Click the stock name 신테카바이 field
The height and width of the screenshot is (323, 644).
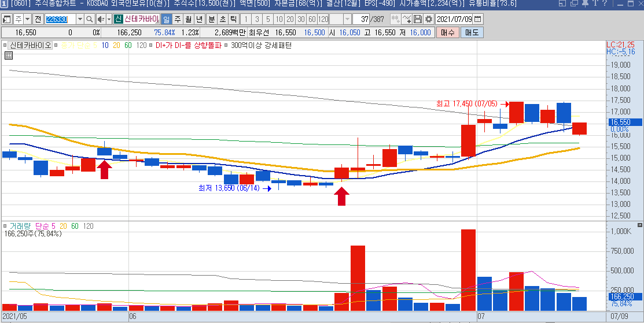[x=142, y=19]
